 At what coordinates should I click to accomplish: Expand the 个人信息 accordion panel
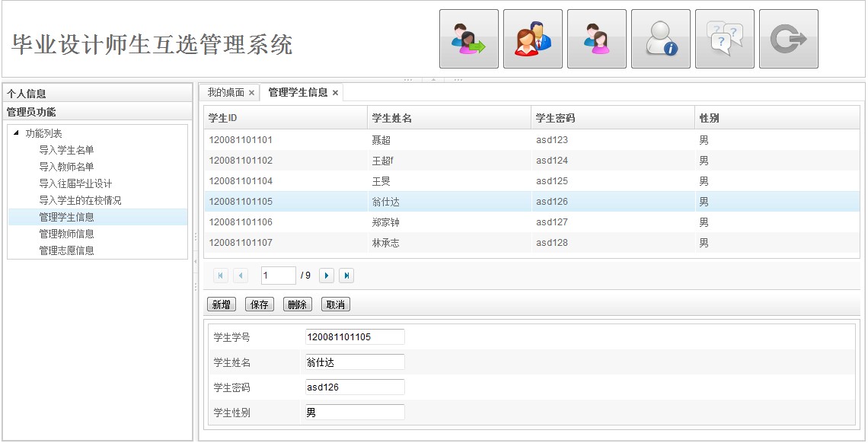click(97, 94)
